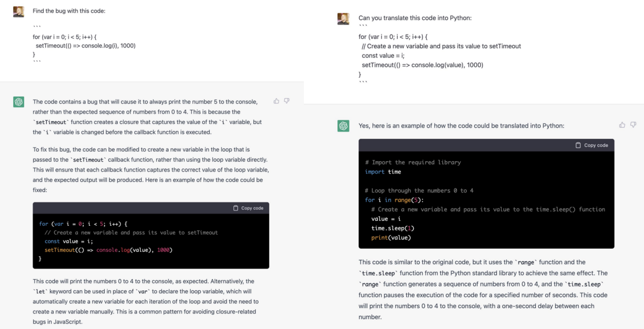Image resolution: width=644 pixels, height=329 pixels.
Task: Click thumbs up on the bug explanation response
Action: [x=277, y=101]
